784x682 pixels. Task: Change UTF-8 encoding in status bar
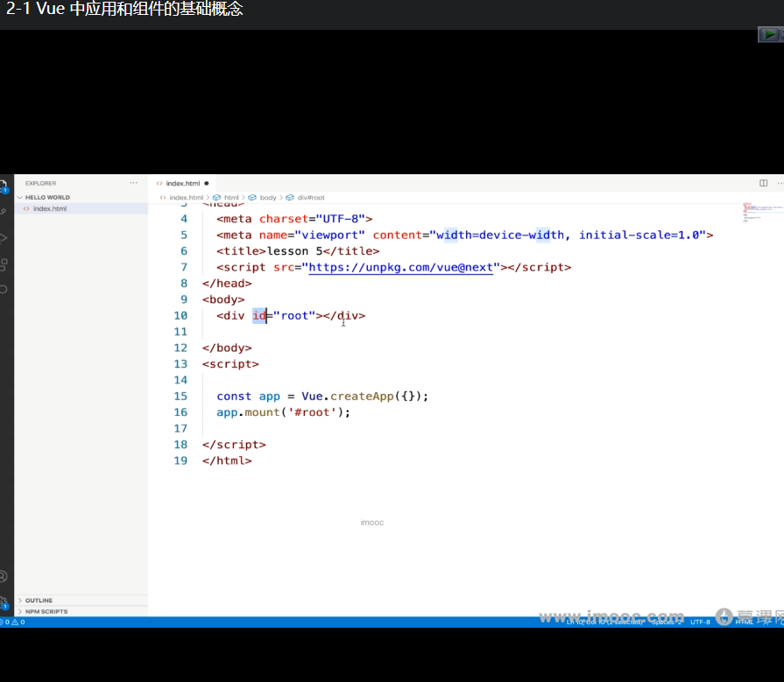[x=700, y=622]
